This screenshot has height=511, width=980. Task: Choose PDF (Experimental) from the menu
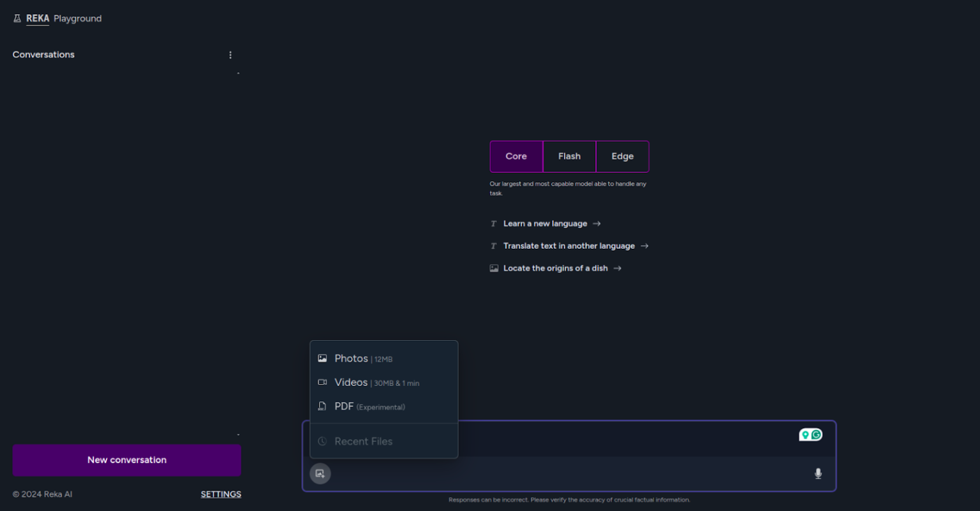pyautogui.click(x=369, y=406)
